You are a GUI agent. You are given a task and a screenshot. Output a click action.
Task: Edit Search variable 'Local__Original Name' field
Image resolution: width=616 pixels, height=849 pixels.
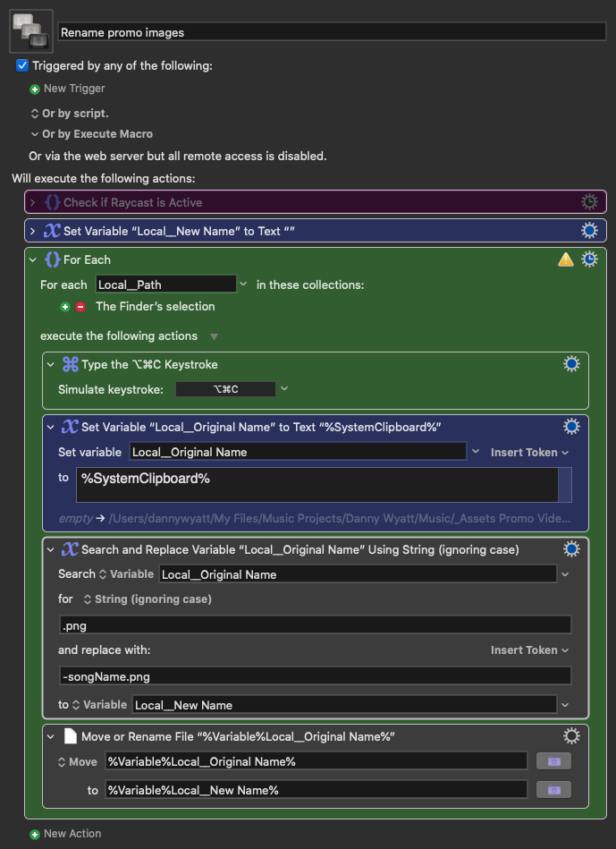point(358,574)
